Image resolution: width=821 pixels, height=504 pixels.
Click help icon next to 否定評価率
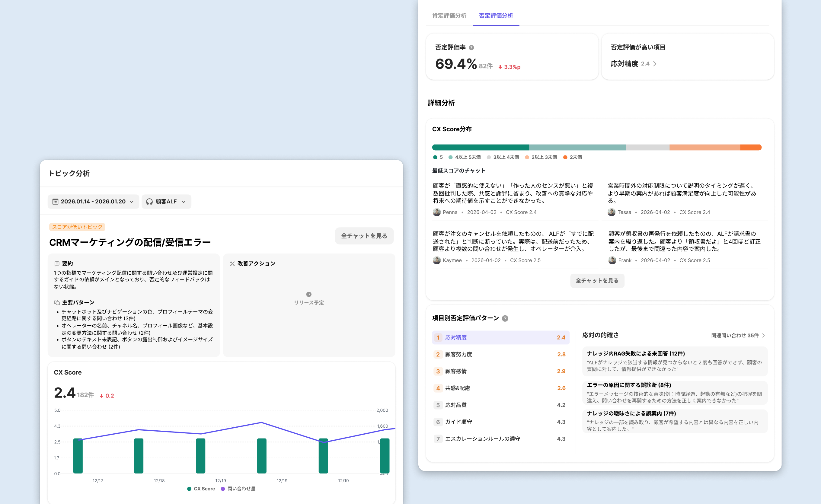coord(471,48)
